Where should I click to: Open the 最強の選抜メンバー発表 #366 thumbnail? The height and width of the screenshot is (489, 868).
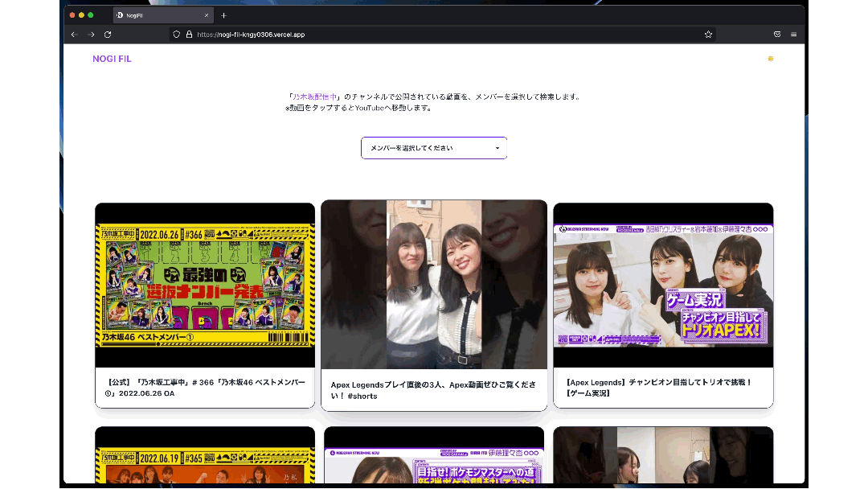tap(205, 286)
